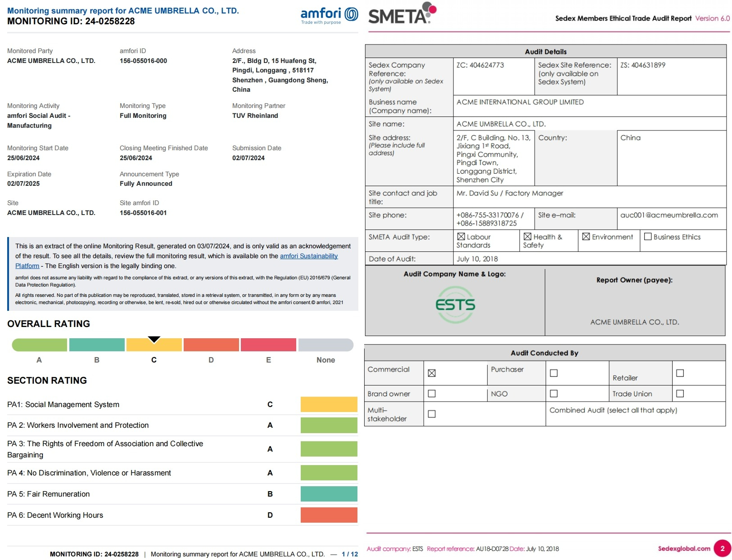Screen dimensions: 732x560
Task: Click the Sedexglobal.com footer link
Action: 684,548
